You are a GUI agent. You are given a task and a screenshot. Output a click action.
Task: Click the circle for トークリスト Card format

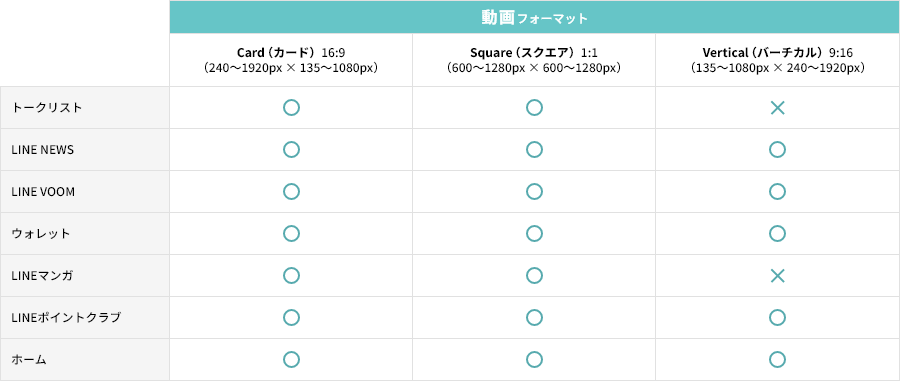[291, 108]
